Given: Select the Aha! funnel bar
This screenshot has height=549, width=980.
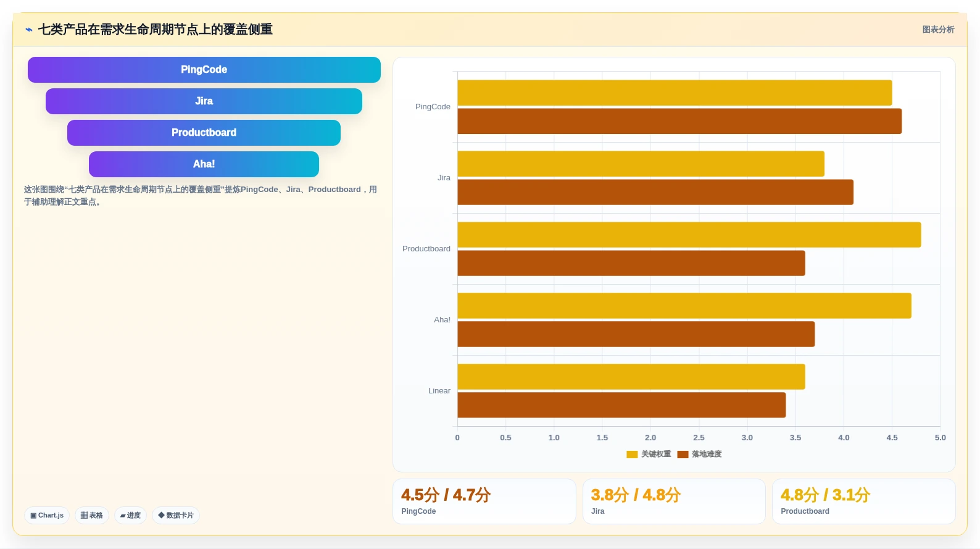Looking at the screenshot, I should [x=204, y=164].
